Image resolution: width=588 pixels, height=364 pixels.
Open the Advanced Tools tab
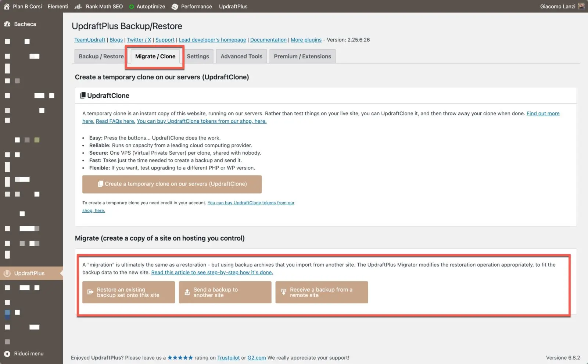241,56
